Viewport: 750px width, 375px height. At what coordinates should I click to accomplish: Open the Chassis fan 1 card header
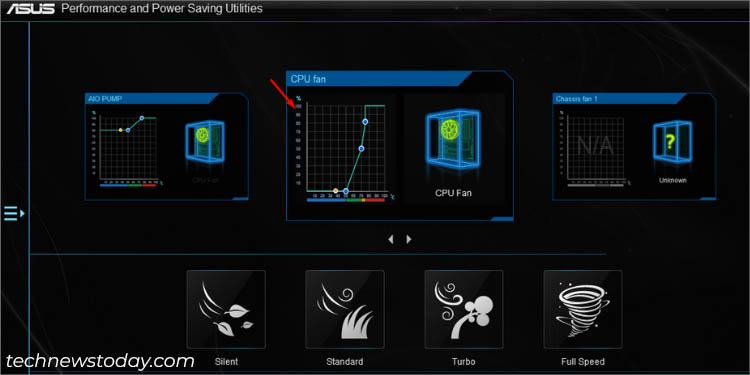point(620,99)
